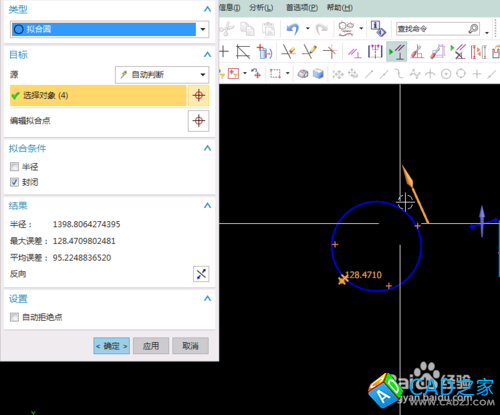500x415 pixels.
Task: Click the 反向 reverse direction icon
Action: [201, 274]
